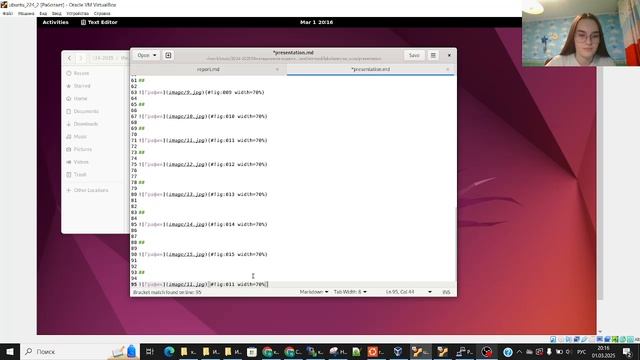
Task: Click the РУС language indicator
Action: click(x=582, y=351)
